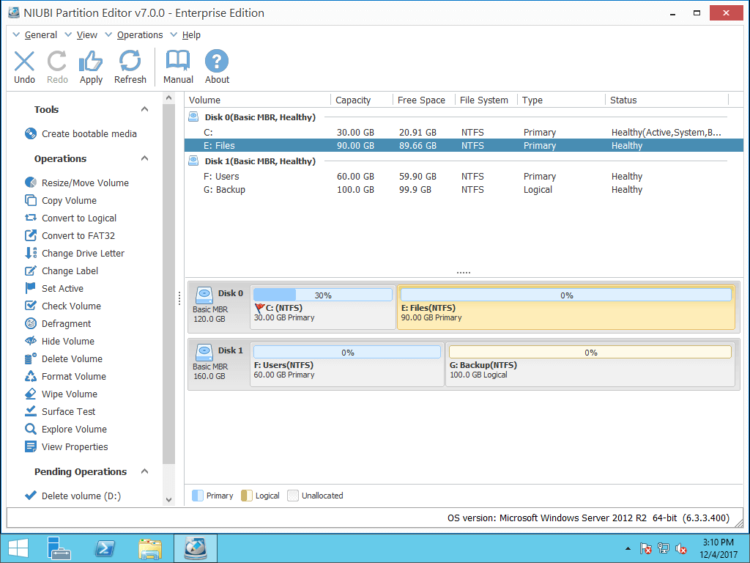750x563 pixels.
Task: Open Server Manager from taskbar
Action: [x=59, y=548]
